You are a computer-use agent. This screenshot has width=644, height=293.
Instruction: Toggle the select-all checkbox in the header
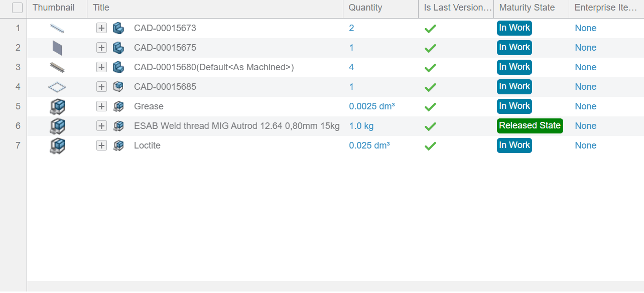(18, 8)
